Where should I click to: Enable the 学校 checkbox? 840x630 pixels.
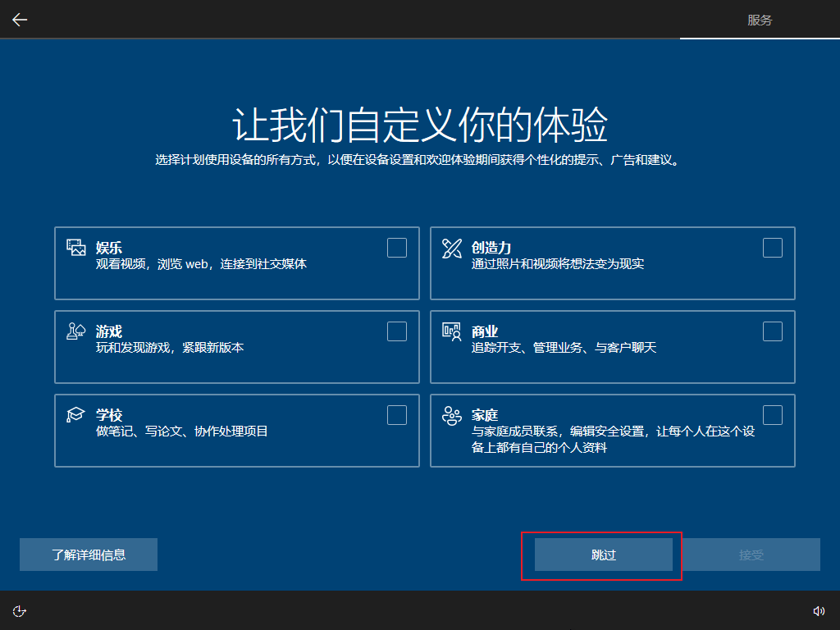pyautogui.click(x=397, y=415)
